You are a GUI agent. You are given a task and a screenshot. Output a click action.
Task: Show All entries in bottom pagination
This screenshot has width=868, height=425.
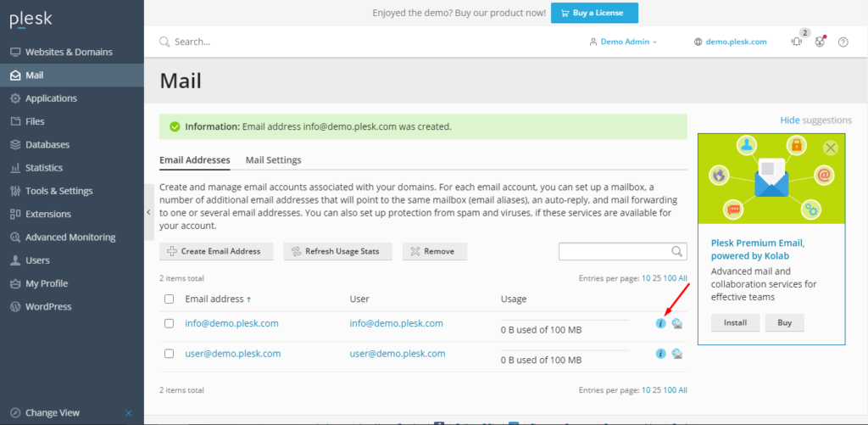682,390
